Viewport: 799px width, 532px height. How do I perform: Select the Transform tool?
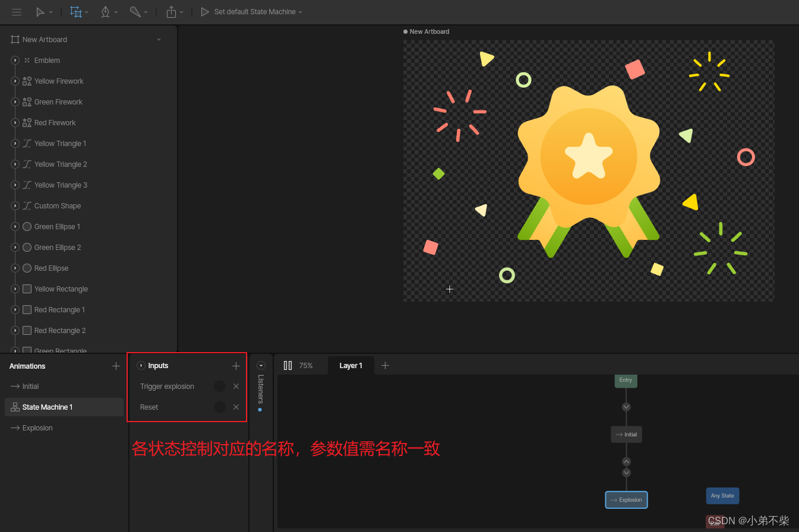[76, 12]
